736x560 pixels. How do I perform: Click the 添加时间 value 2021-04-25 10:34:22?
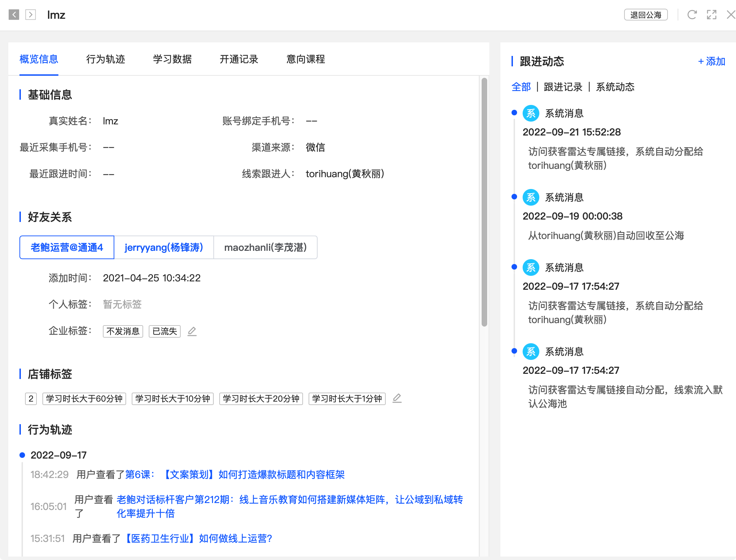pos(152,278)
